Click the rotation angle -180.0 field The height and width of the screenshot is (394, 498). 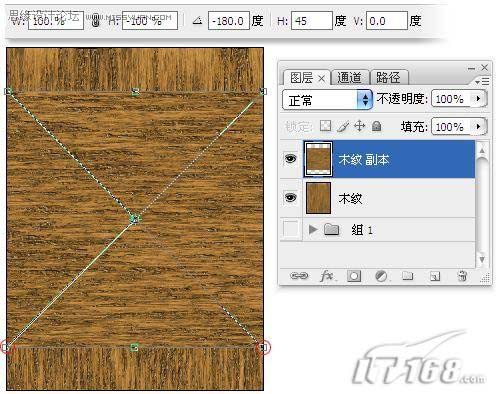pyautogui.click(x=229, y=21)
